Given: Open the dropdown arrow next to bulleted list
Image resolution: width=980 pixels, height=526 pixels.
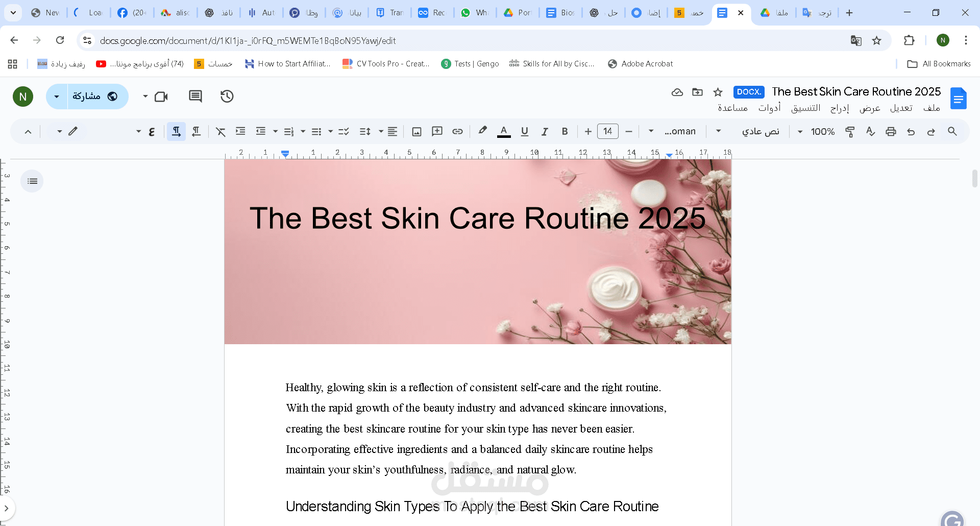Looking at the screenshot, I should [x=303, y=131].
